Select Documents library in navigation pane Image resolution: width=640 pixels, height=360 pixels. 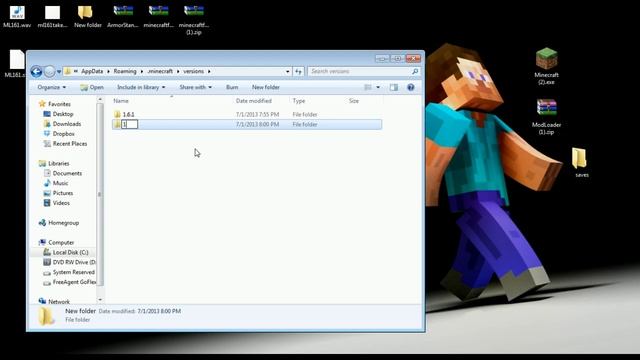62,173
